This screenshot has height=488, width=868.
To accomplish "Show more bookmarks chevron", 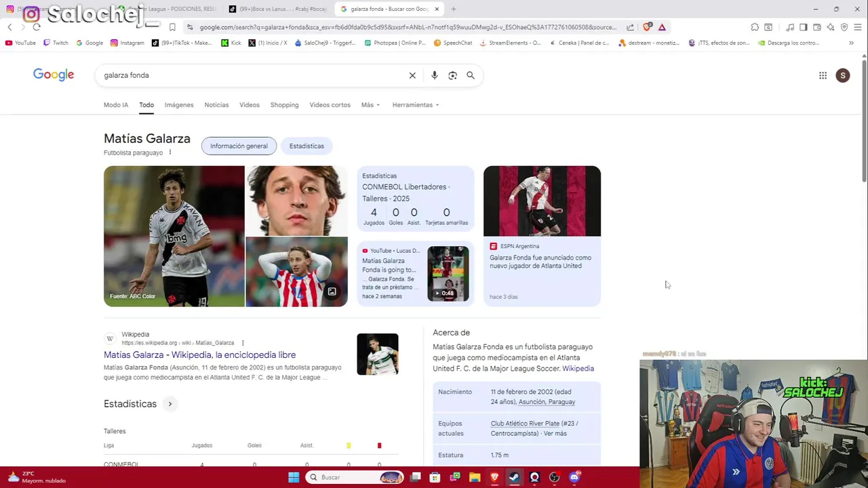I will [851, 43].
